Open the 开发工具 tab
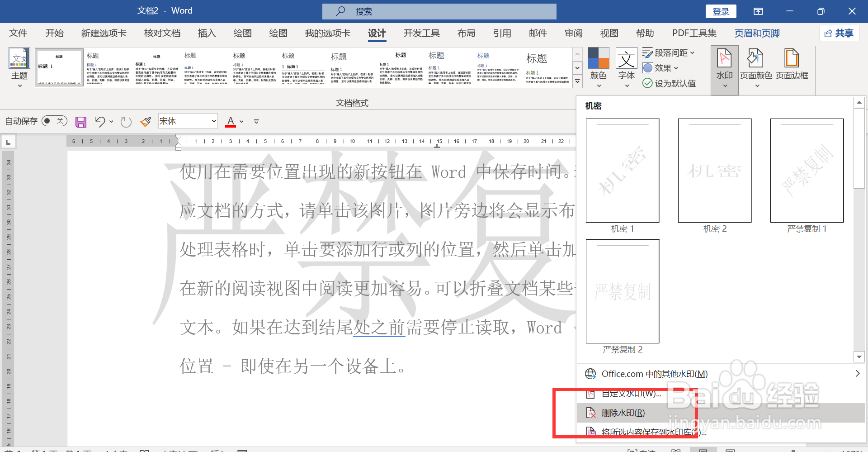The width and height of the screenshot is (868, 452). [421, 33]
